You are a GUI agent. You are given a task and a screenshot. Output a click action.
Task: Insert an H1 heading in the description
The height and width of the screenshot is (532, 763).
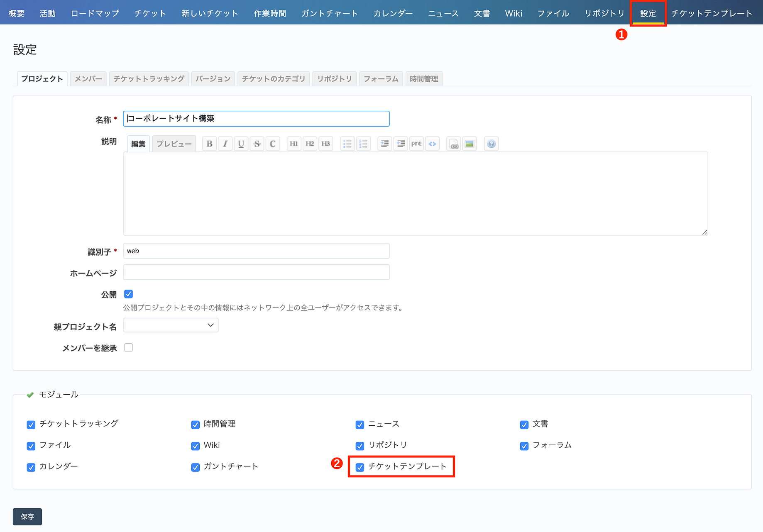(x=293, y=144)
